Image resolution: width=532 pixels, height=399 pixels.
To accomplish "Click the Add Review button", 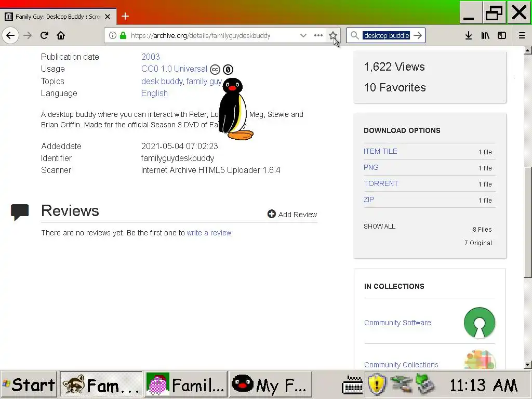I will [x=292, y=214].
